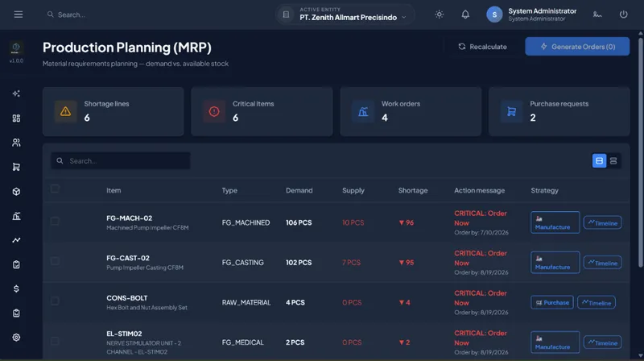
Task: Click the Critical items alert icon
Action: tap(214, 111)
